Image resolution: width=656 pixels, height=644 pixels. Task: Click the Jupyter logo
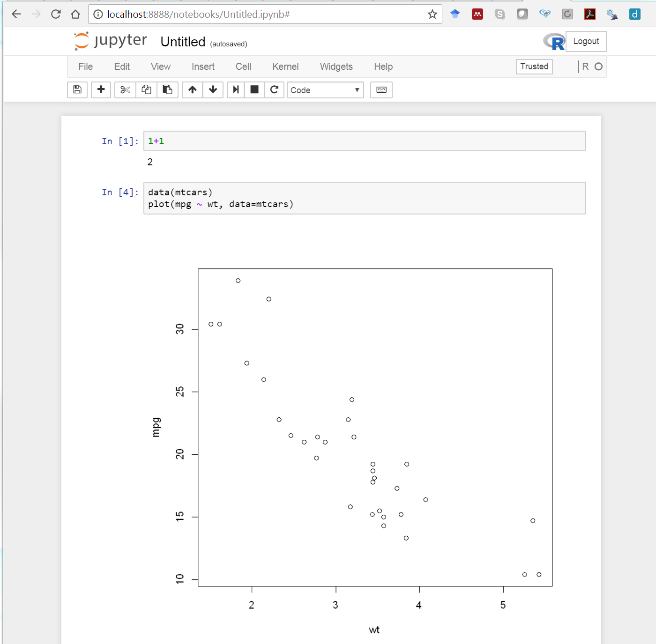(111, 41)
